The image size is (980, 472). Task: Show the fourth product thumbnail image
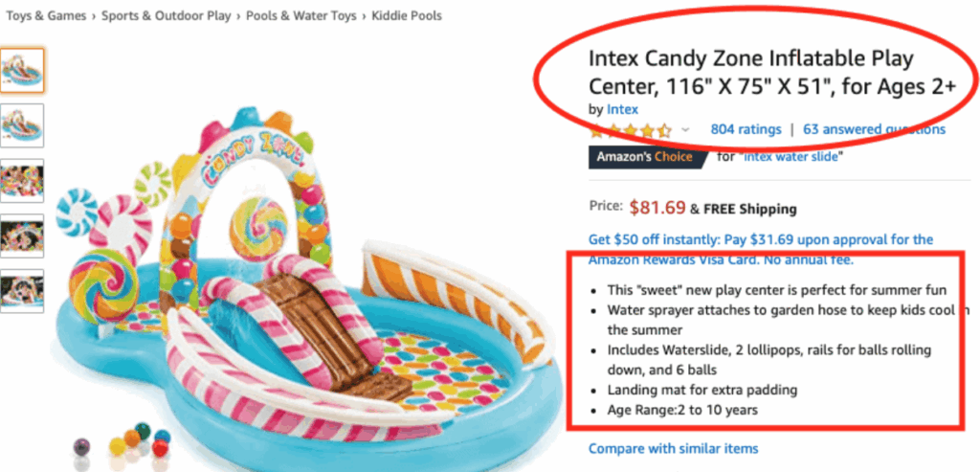point(22,236)
